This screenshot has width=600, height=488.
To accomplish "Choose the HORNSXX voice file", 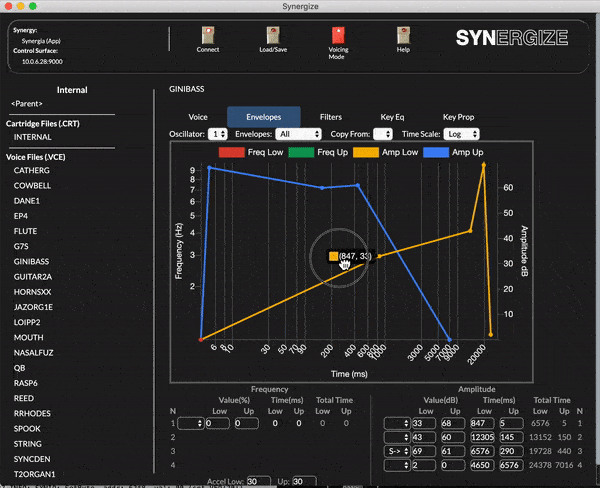I will pos(33,292).
